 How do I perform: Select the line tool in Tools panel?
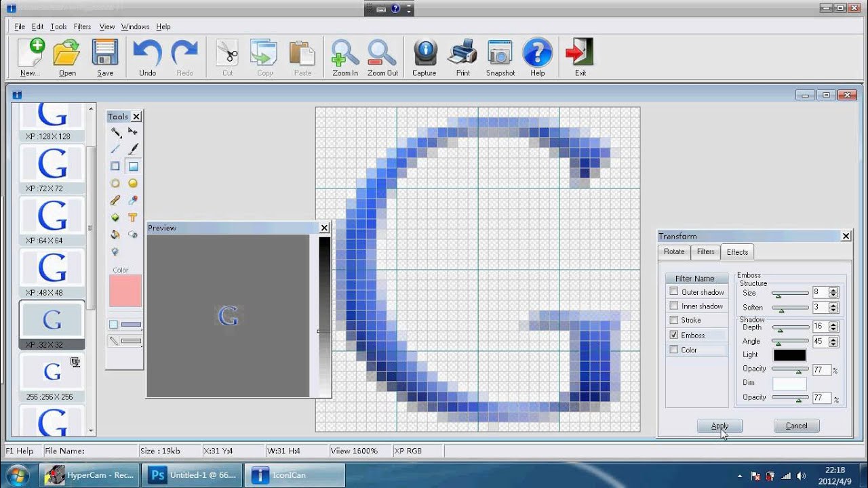[x=115, y=149]
